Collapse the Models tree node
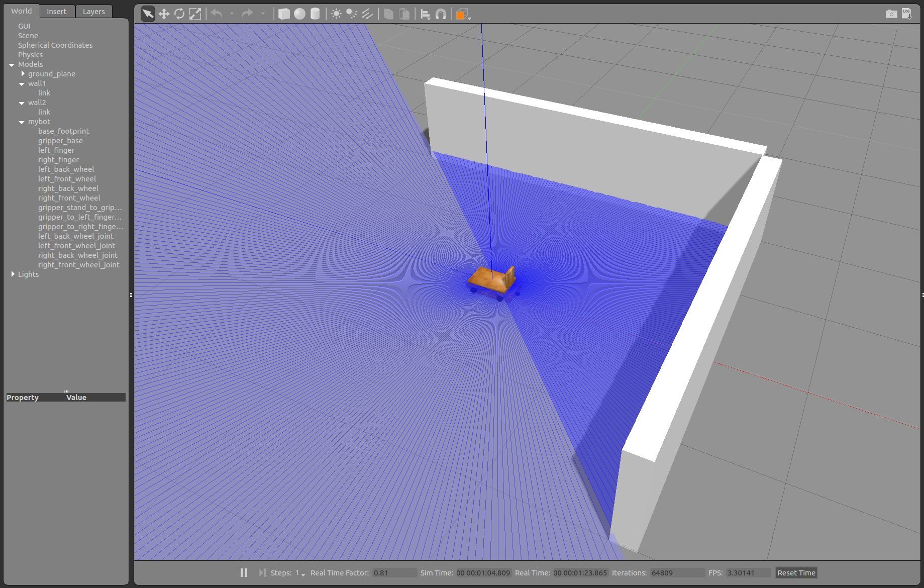The width and height of the screenshot is (924, 588). click(x=12, y=64)
